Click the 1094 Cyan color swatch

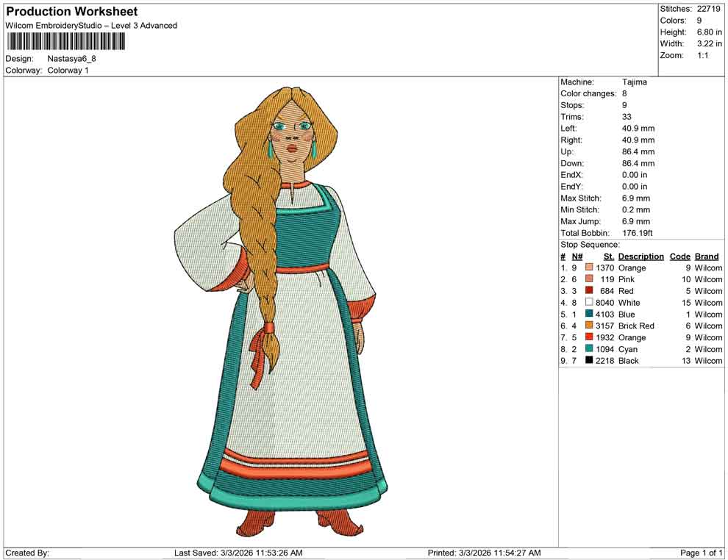click(x=589, y=348)
